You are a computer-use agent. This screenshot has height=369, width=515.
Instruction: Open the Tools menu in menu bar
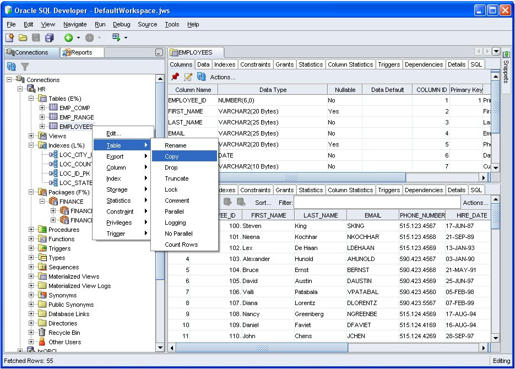pyautogui.click(x=172, y=24)
